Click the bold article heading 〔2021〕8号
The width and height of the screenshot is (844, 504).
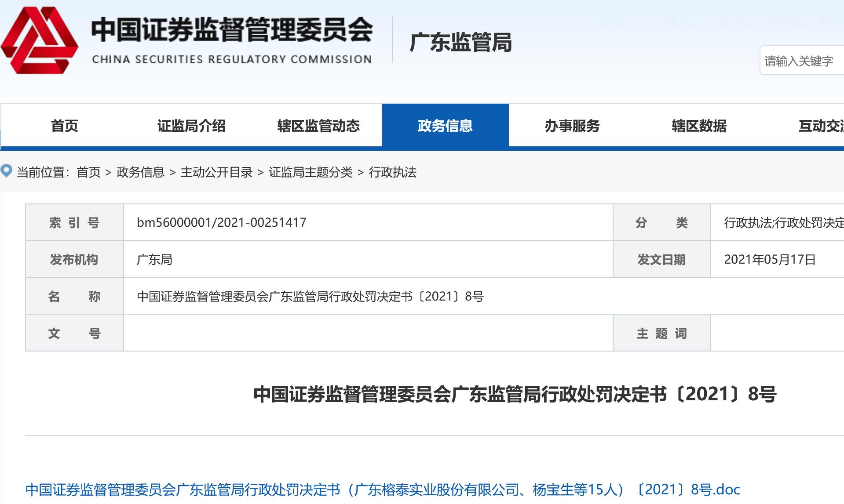[515, 394]
